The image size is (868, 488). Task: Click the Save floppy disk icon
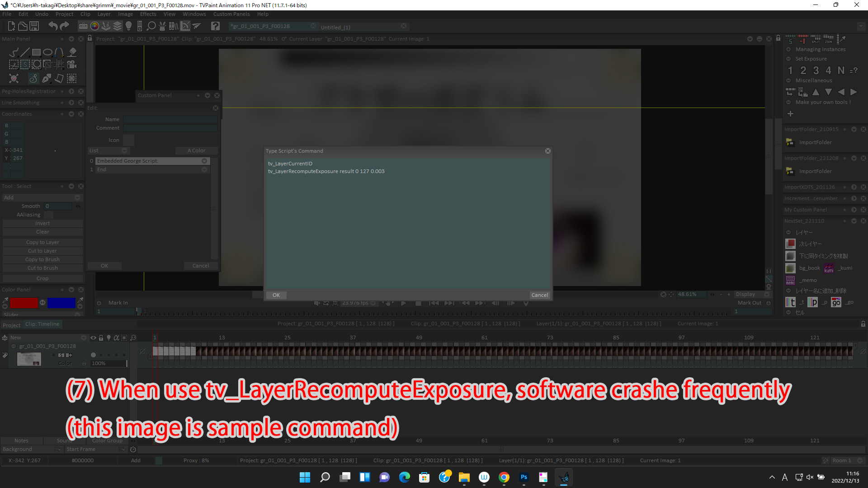click(34, 26)
